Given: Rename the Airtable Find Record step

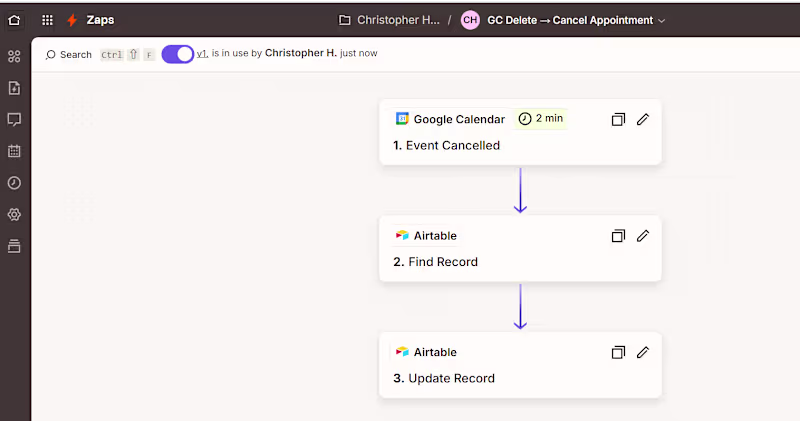Looking at the screenshot, I should point(643,236).
